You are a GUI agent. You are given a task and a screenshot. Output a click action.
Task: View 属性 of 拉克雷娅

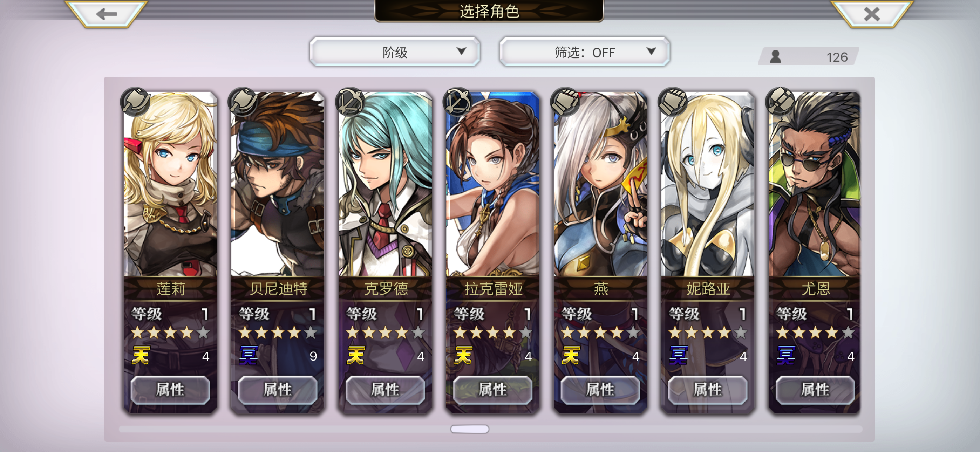pos(493,390)
